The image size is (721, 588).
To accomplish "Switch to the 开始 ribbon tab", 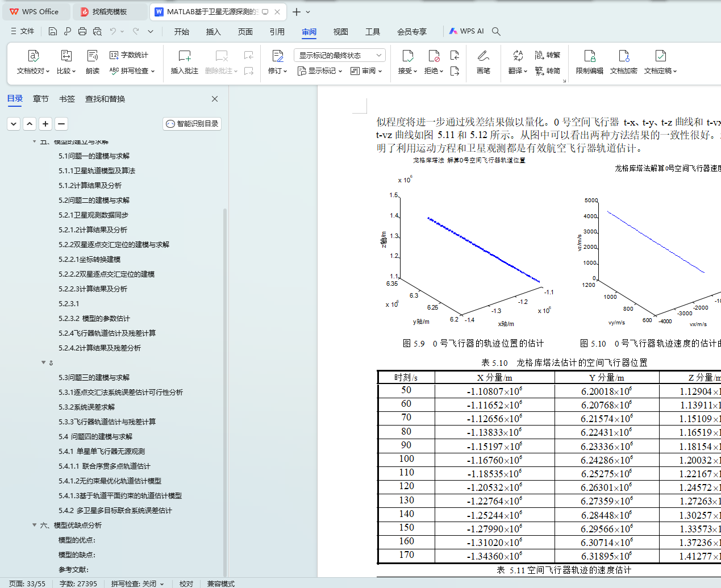I will point(182,32).
